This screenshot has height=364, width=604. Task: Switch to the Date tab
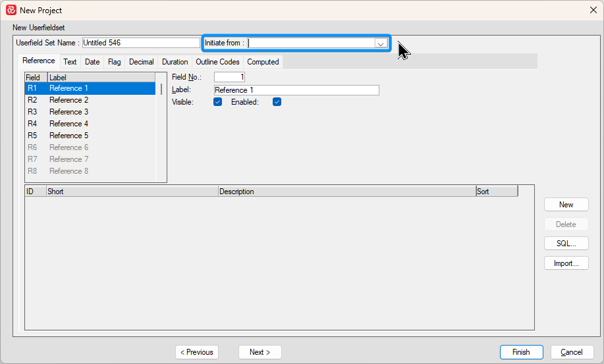tap(92, 62)
